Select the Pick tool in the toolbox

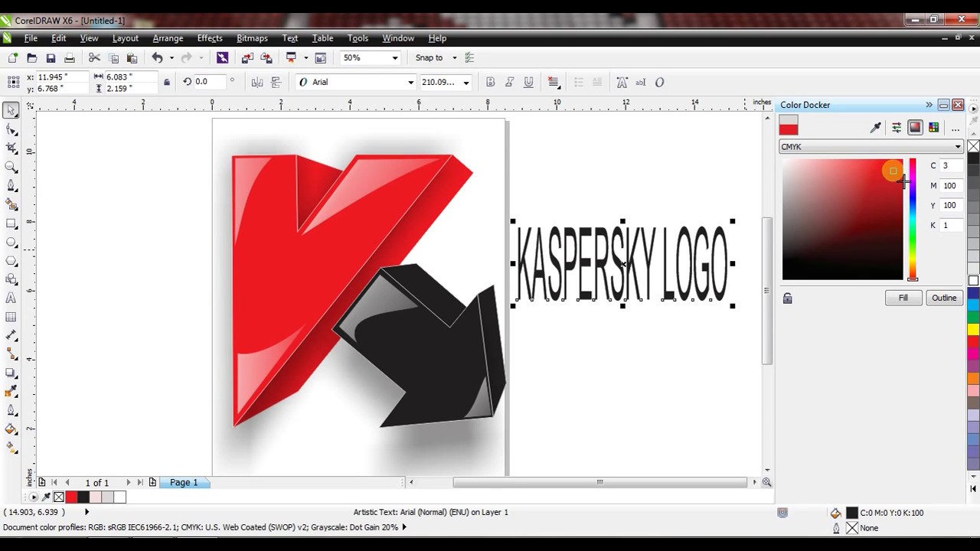(x=11, y=110)
